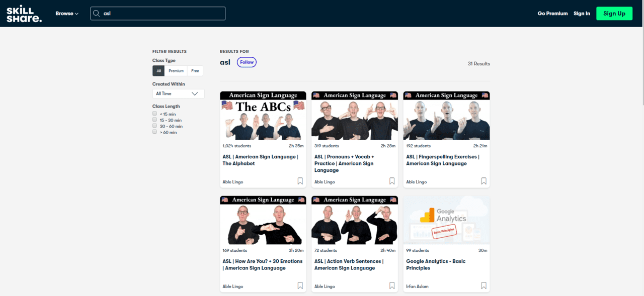644x296 pixels.
Task: Open title ASL | Pronouns + Vocab + Practice
Action: point(344,163)
